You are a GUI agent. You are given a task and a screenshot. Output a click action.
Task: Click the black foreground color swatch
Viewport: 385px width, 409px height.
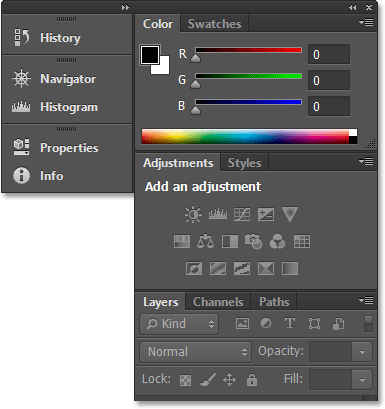tap(150, 55)
